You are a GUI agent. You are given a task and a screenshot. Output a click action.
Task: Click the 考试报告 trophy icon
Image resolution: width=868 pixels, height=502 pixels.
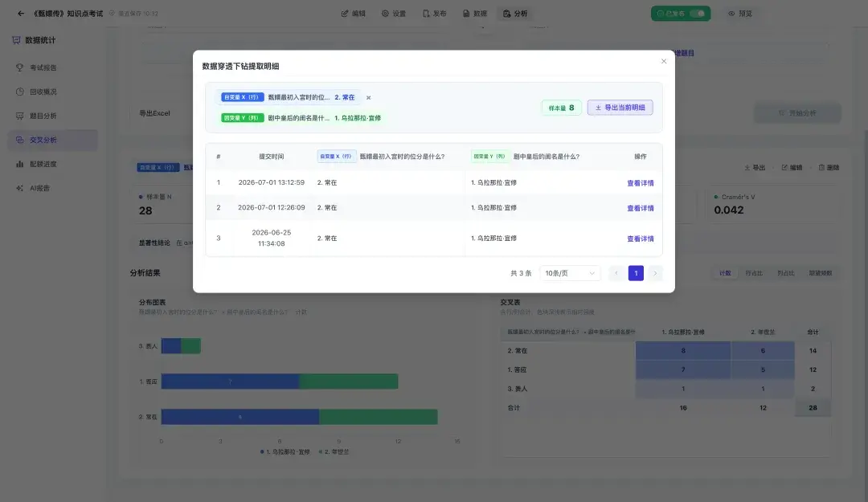pos(20,67)
